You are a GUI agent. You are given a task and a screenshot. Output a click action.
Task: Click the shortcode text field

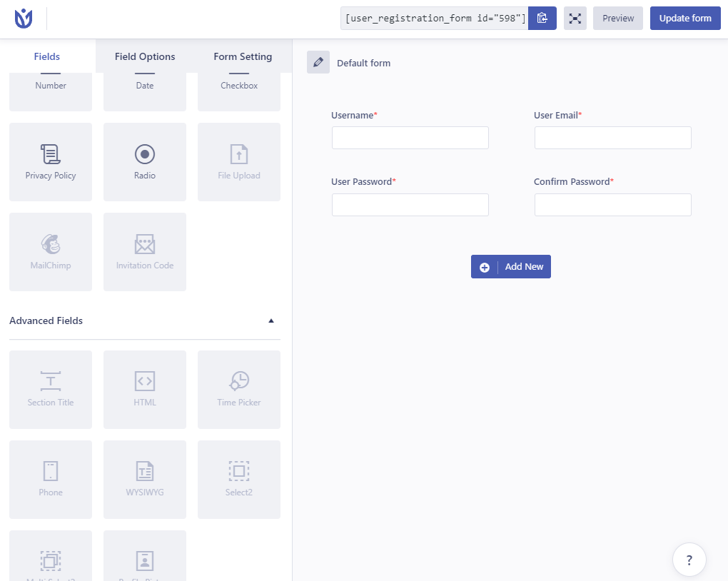(435, 18)
